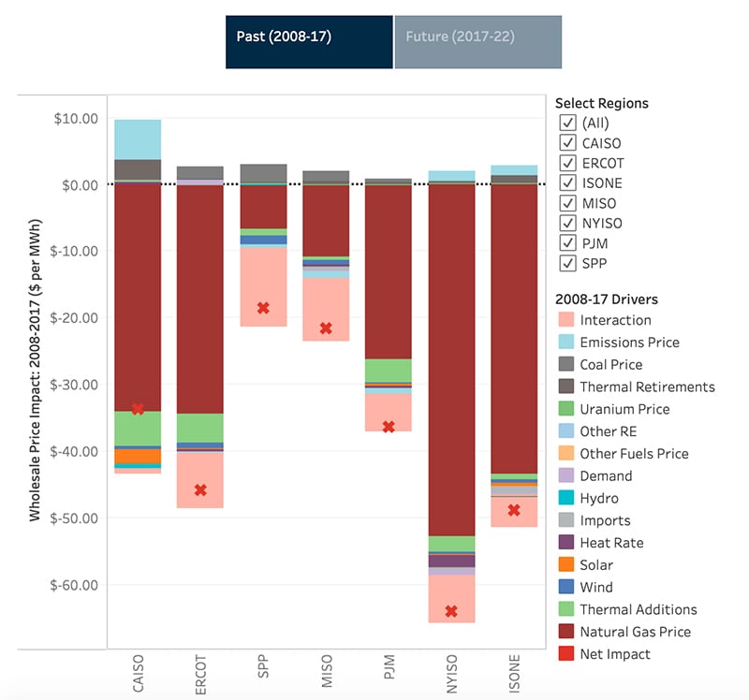Switch to the Future (2017-22) tab
Viewport: 749px width, 700px height.
[477, 42]
